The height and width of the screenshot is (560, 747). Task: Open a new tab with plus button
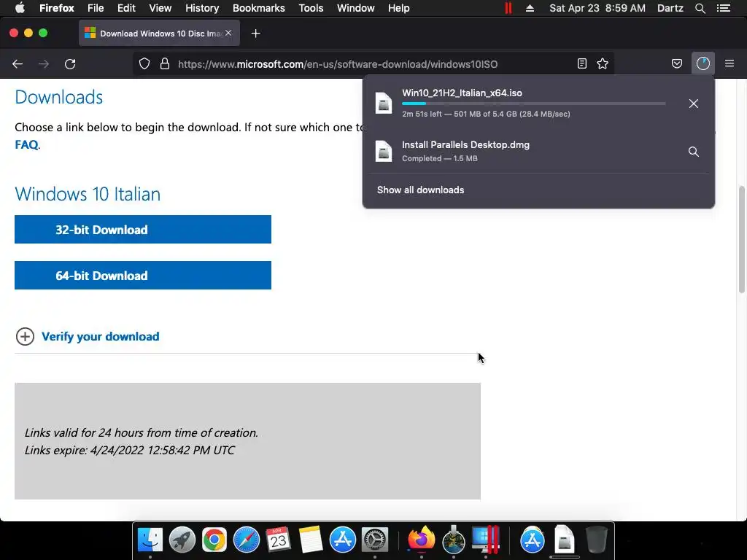(256, 34)
